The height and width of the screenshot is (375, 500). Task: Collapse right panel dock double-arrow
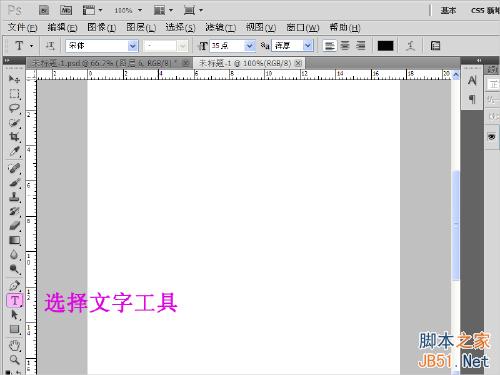(x=479, y=60)
